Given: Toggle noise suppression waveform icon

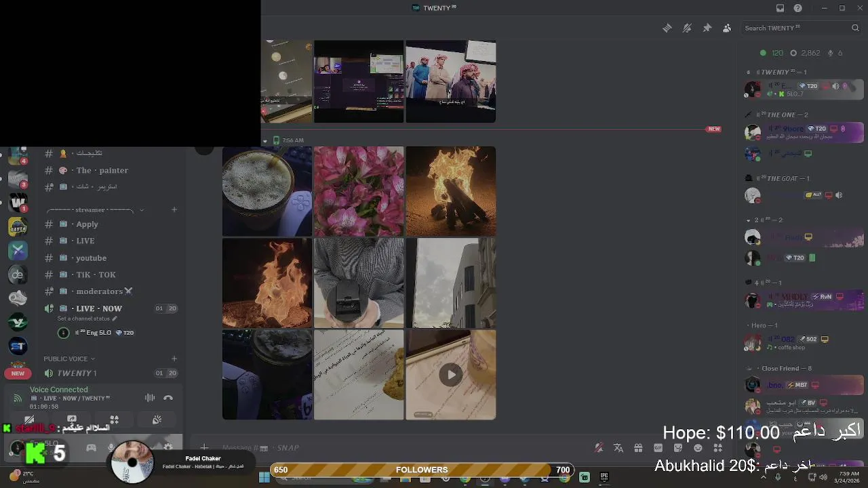Looking at the screenshot, I should coord(150,398).
